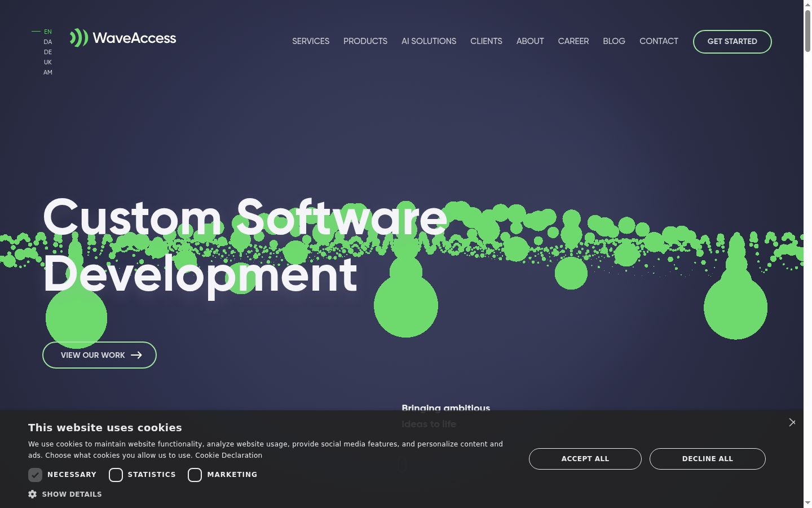Select the EN language option

click(x=48, y=32)
